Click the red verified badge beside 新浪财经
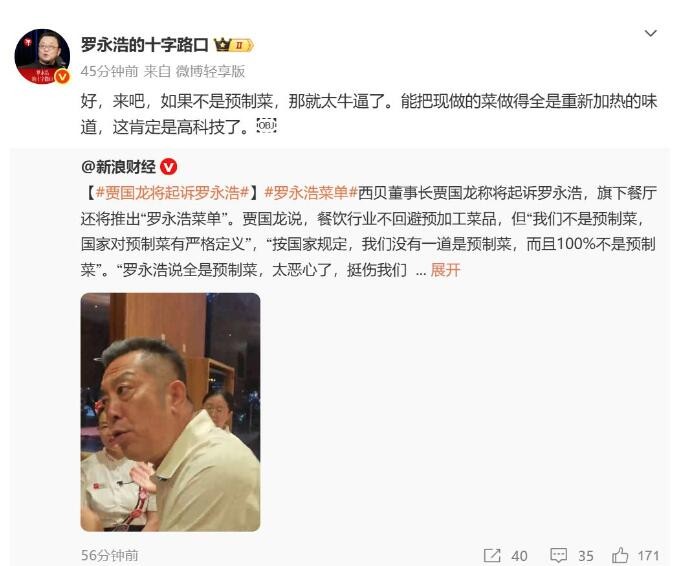The image size is (674, 566). click(168, 167)
